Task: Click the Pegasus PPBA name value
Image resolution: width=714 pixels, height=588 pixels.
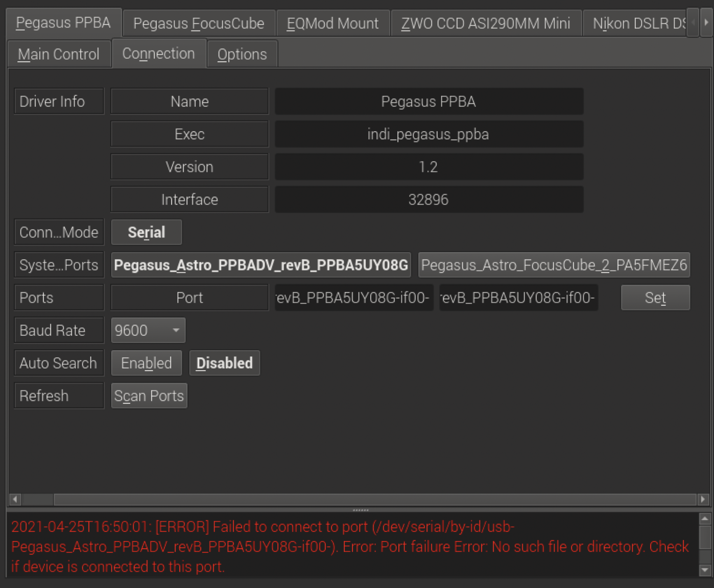Action: (429, 102)
